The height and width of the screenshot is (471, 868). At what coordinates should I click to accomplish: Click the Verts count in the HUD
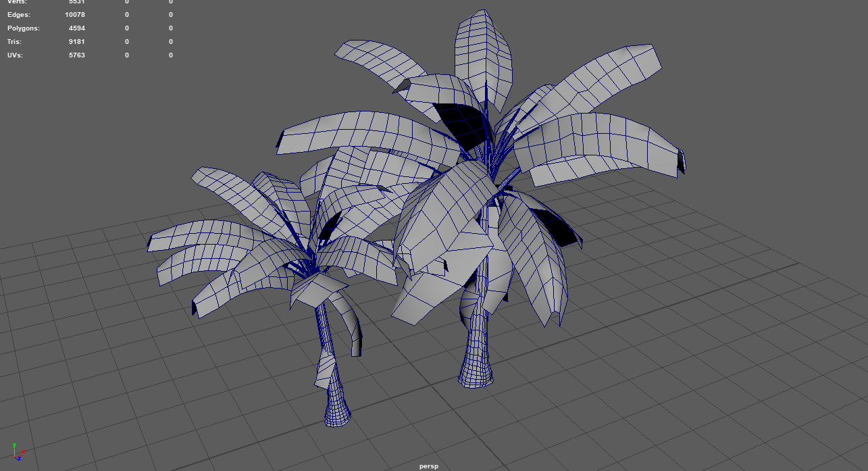(x=76, y=2)
